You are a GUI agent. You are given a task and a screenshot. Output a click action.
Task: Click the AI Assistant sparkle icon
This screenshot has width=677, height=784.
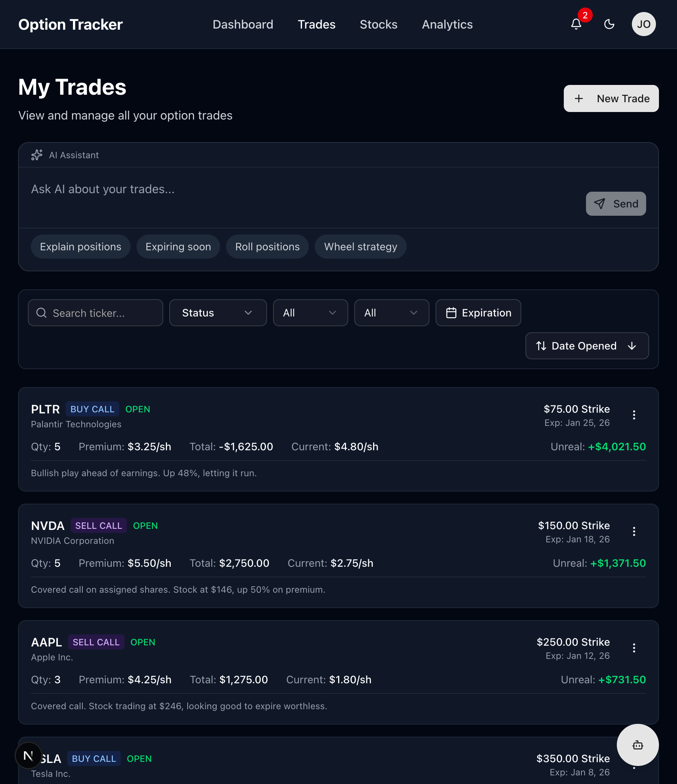(x=37, y=155)
